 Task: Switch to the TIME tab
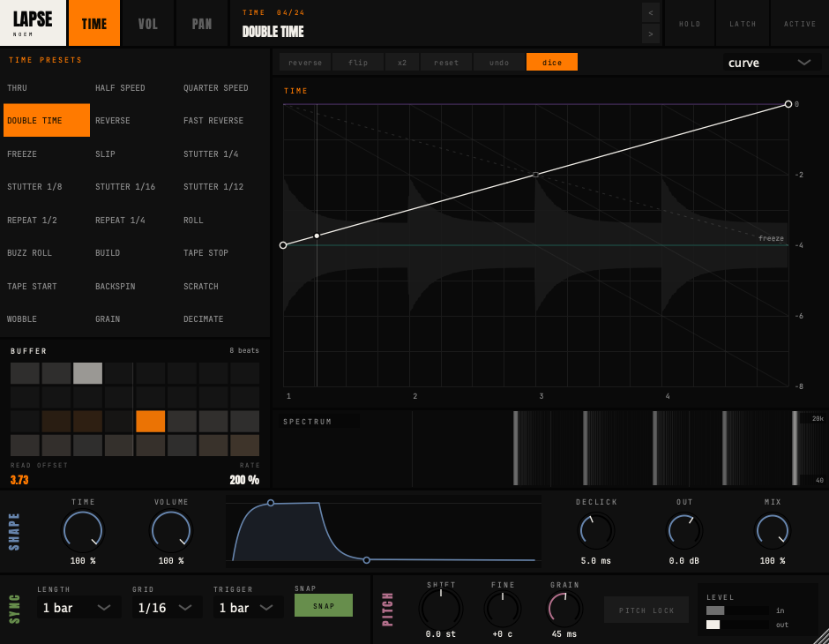pos(94,23)
